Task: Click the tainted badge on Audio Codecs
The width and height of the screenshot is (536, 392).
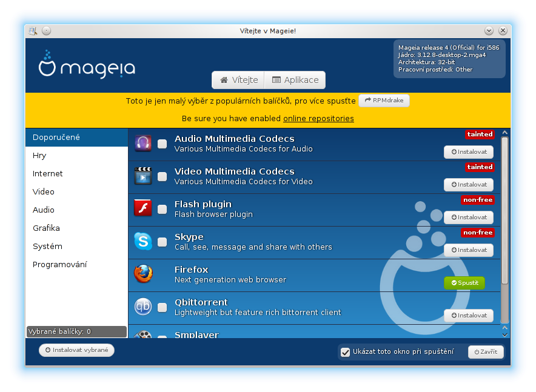Action: [480, 135]
